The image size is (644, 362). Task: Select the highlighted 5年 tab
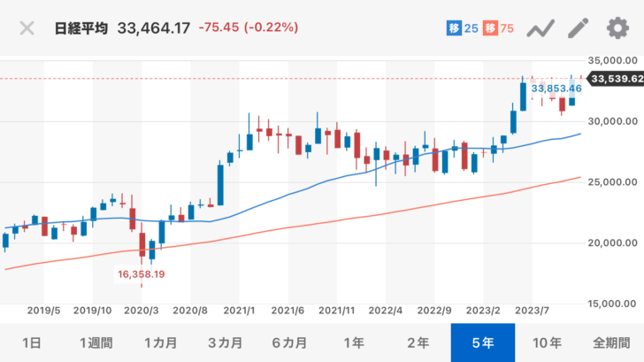[x=482, y=343]
